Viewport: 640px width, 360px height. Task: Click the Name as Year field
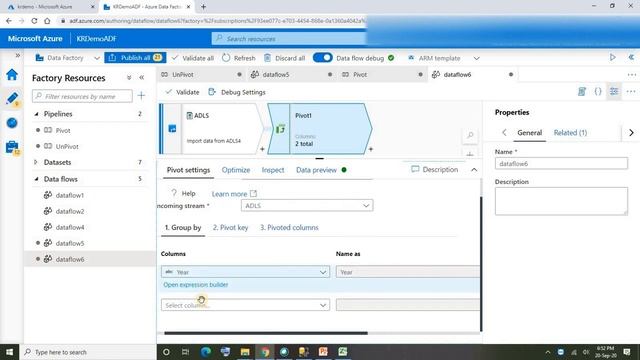click(x=407, y=272)
